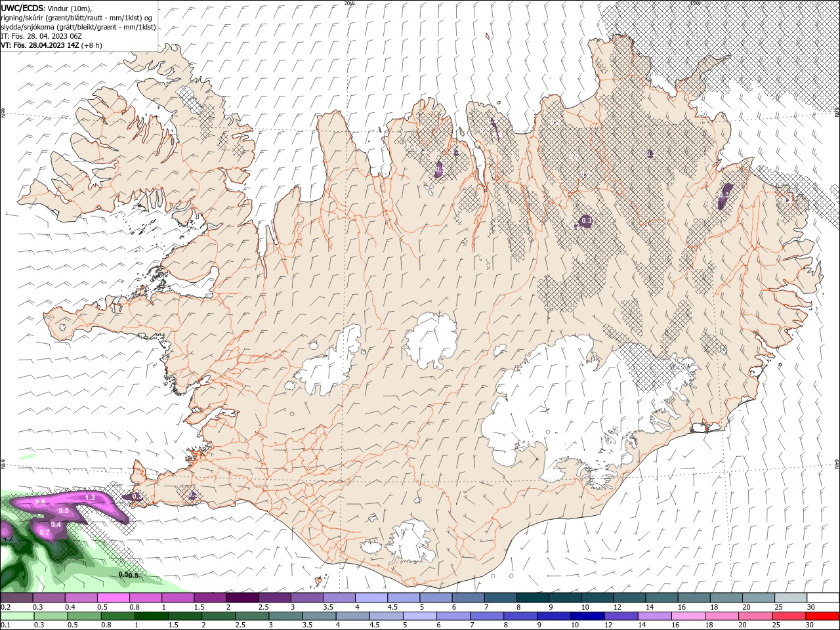Click the 20W longitude label
The image size is (840, 630).
coord(349,3)
